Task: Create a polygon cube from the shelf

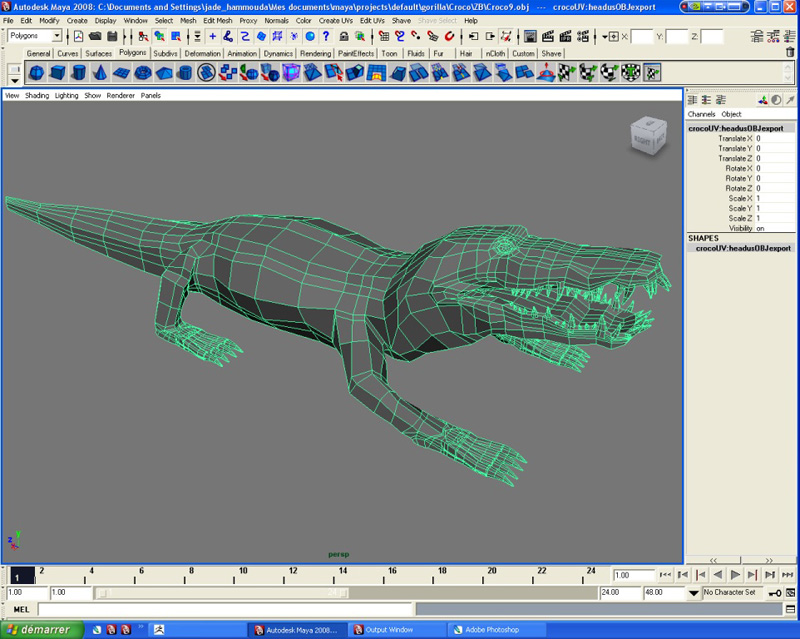Action: [58, 73]
